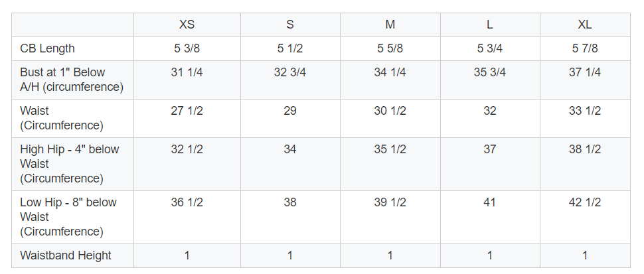Select the L CB Length value 5 3/4
Image resolution: width=644 pixels, height=274 pixels.
pos(489,48)
